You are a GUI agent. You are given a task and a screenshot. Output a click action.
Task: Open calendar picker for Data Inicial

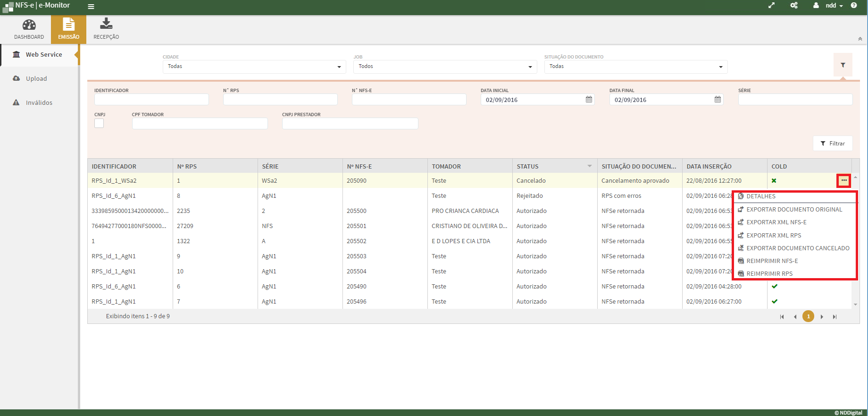589,100
